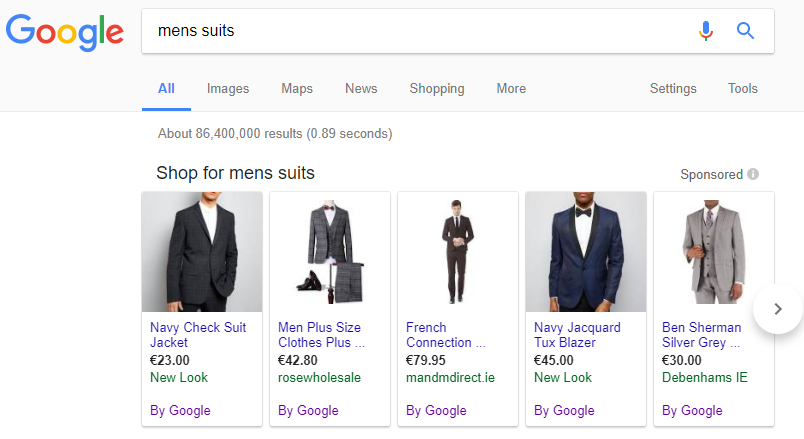Open the Navy Jacquard Tux Blazer image
Viewport: 804px width, 439px height.
[x=586, y=252]
